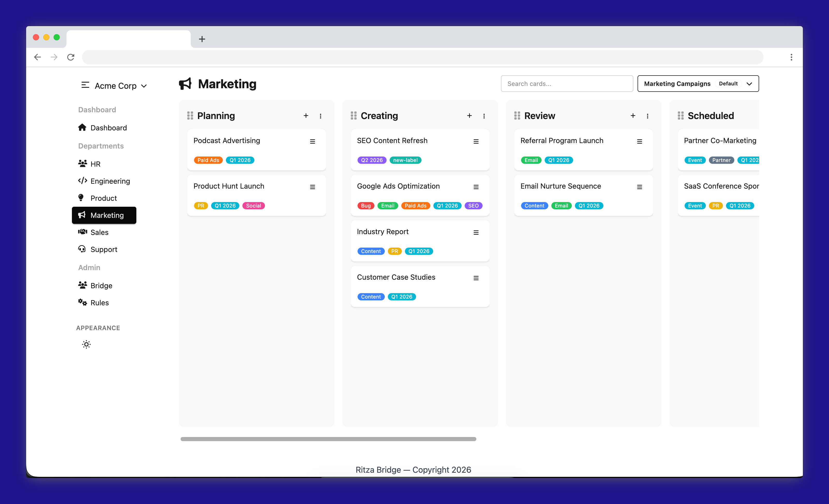Open Rules via the gears icon
The height and width of the screenshot is (504, 829).
tap(83, 302)
